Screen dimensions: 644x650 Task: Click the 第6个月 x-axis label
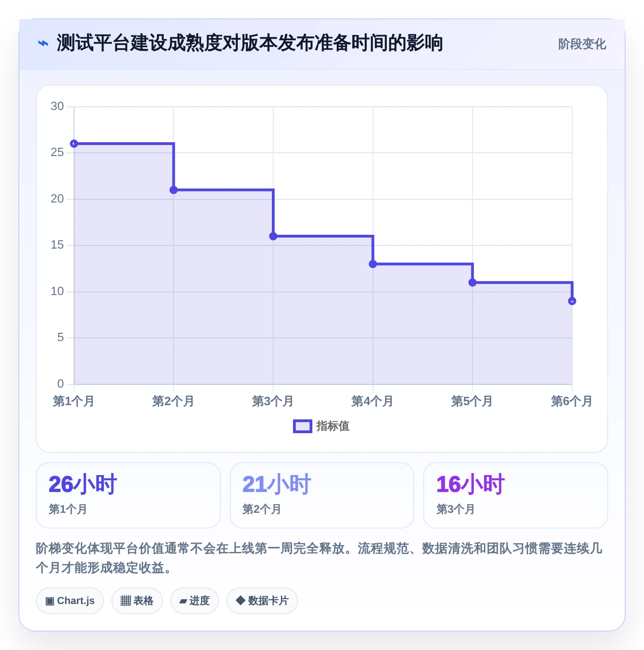[x=572, y=401]
